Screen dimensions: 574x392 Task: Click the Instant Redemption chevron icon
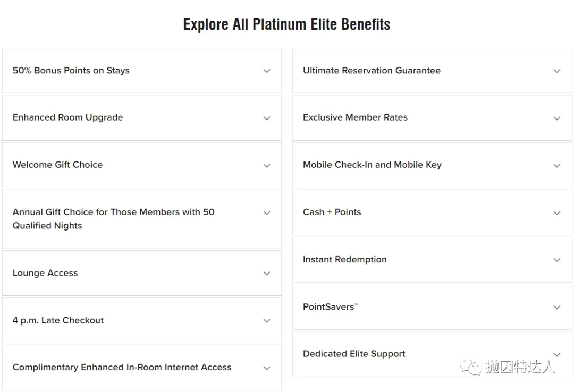[x=557, y=260]
